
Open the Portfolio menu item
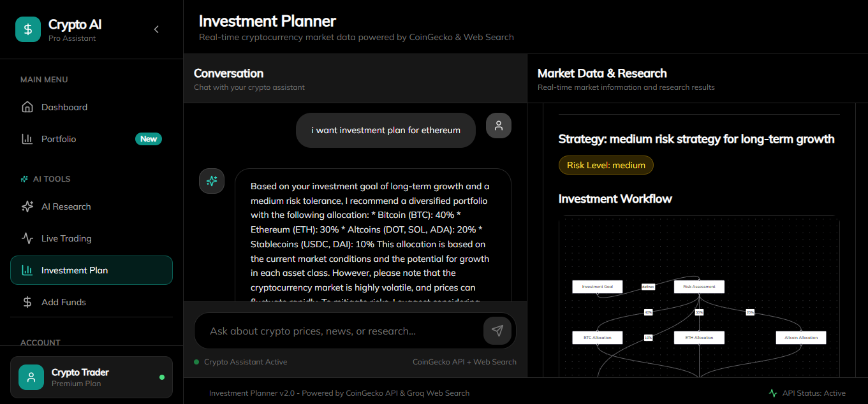59,139
